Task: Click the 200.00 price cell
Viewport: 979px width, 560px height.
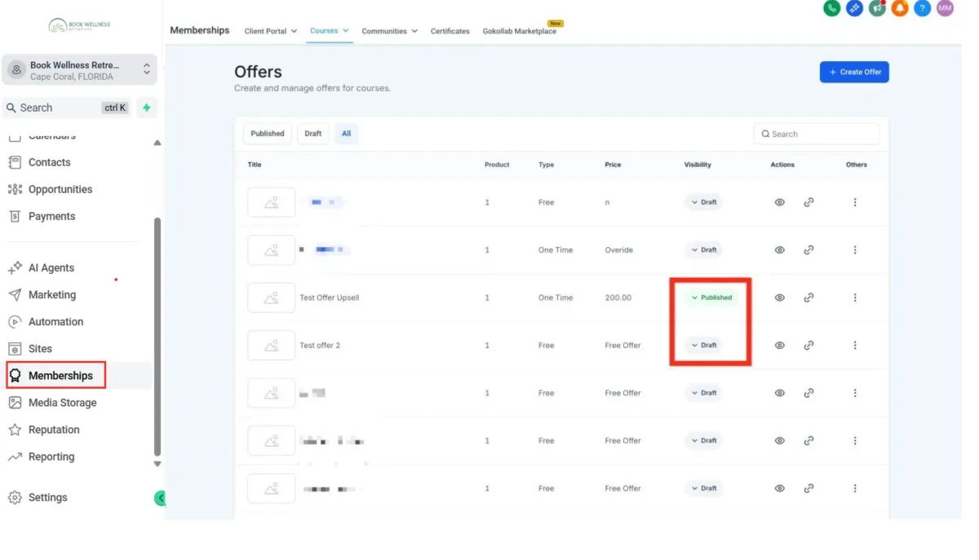Action: (x=618, y=298)
